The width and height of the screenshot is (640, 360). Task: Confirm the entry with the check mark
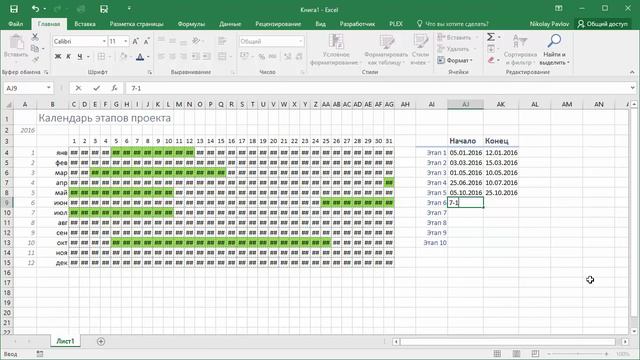96,88
